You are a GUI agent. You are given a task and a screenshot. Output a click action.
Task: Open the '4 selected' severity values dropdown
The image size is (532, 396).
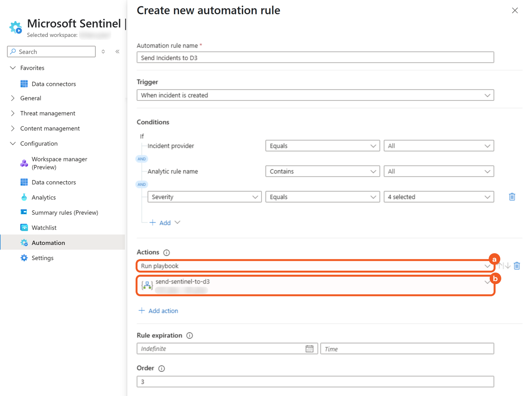438,197
